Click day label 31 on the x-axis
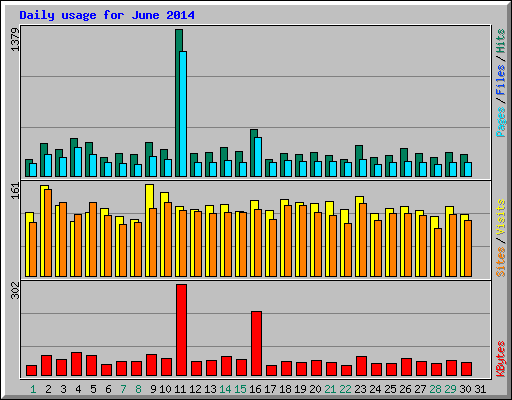This screenshot has height=400, width=512. [x=480, y=389]
